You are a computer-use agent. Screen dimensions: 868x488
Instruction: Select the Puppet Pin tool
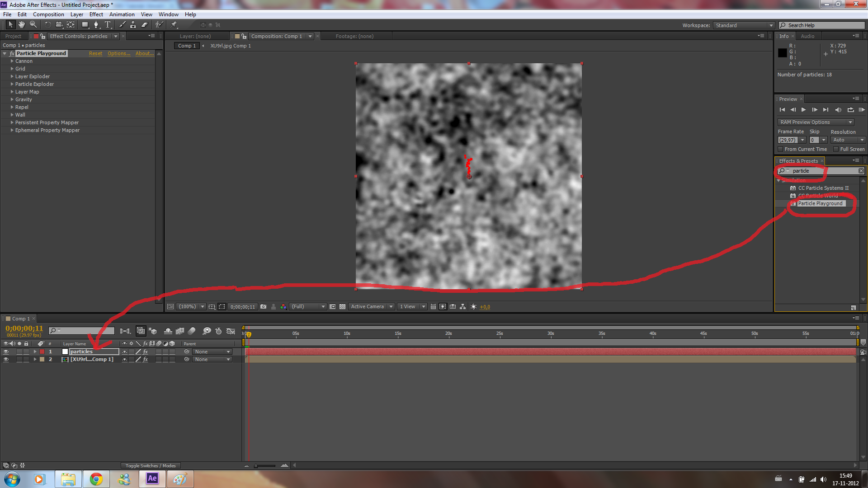pos(174,25)
